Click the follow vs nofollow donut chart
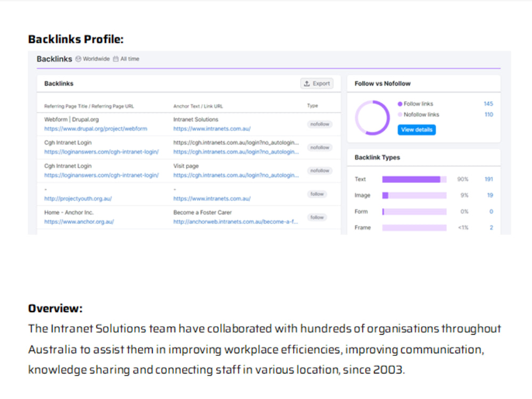The width and height of the screenshot is (532, 399). click(372, 118)
